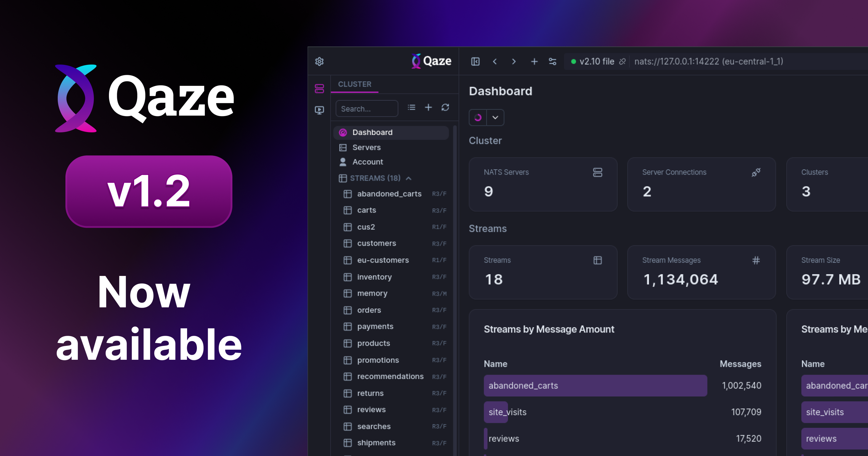
Task: Click the Messages column header
Action: (x=740, y=364)
